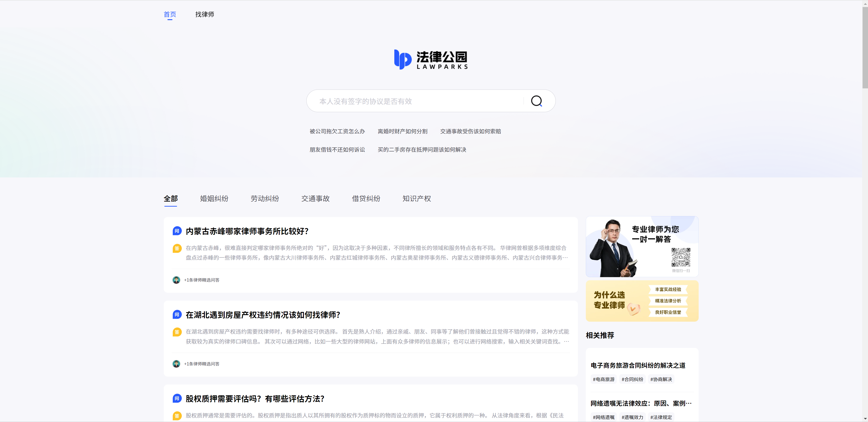This screenshot has width=868, height=422.
Task: Click the answer icon under 在湖北遇到房屋产权 question
Action: click(x=177, y=332)
